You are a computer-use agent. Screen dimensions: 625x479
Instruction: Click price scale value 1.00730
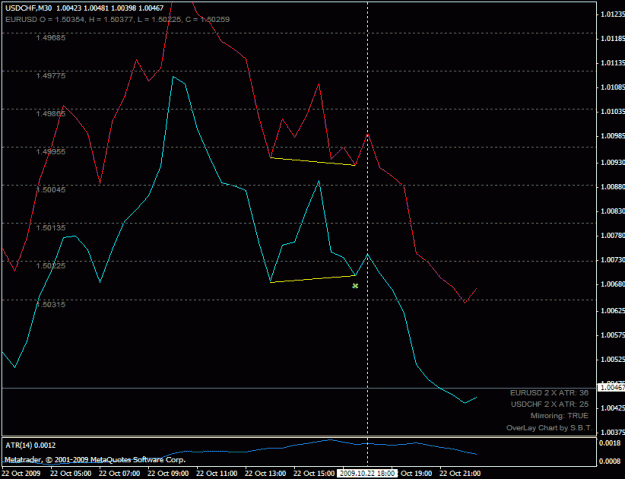(612, 260)
